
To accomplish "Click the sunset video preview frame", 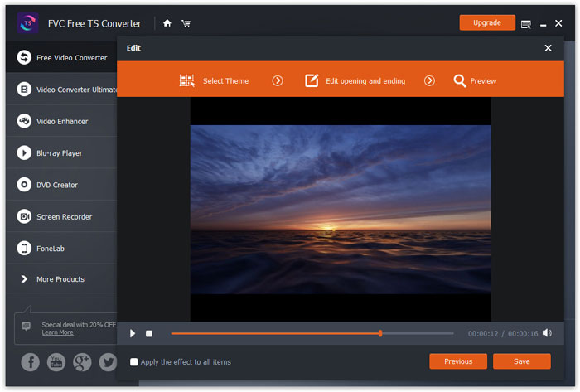I will coord(341,210).
